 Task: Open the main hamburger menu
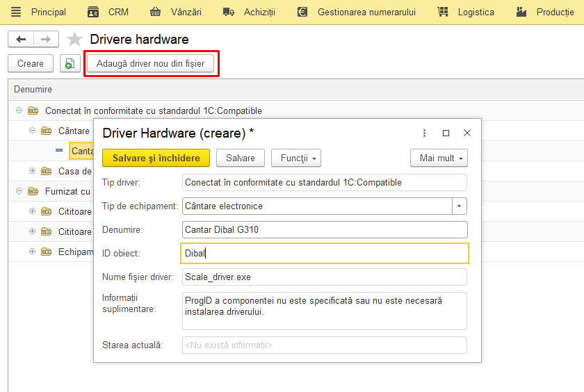click(x=16, y=12)
